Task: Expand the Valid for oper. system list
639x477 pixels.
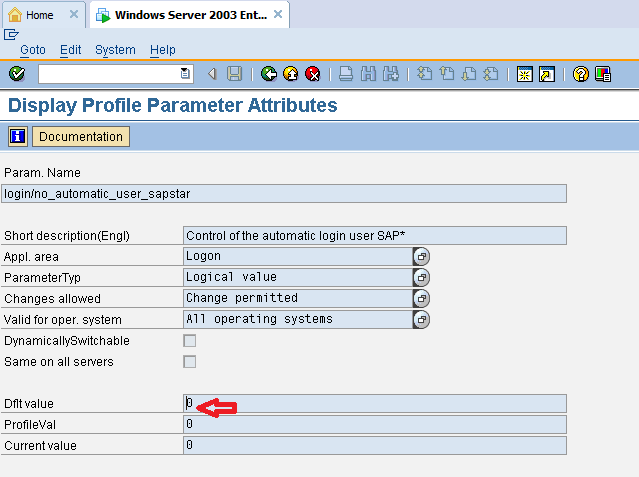Action: tap(421, 320)
